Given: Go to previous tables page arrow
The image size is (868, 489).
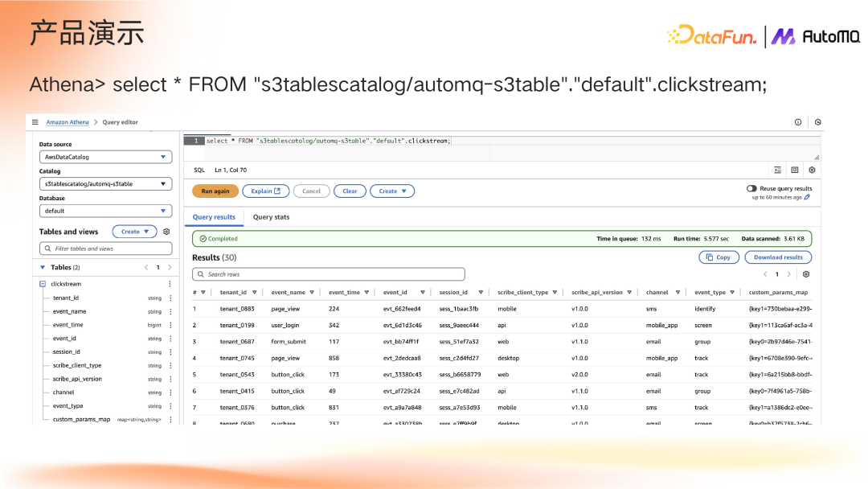Looking at the screenshot, I should (146, 268).
